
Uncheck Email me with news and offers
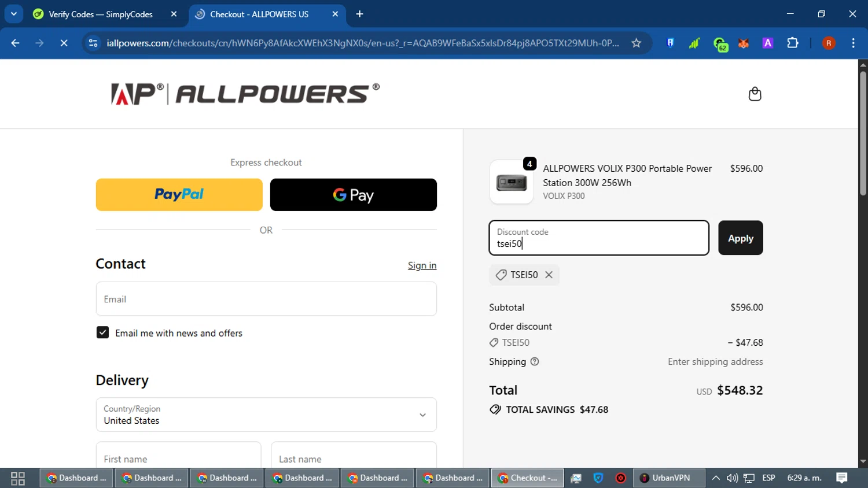(102, 332)
